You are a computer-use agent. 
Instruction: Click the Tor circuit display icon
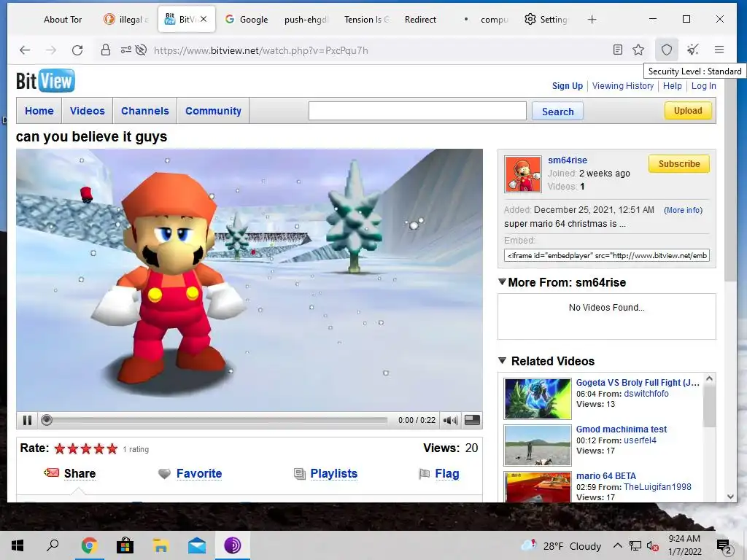coord(125,50)
